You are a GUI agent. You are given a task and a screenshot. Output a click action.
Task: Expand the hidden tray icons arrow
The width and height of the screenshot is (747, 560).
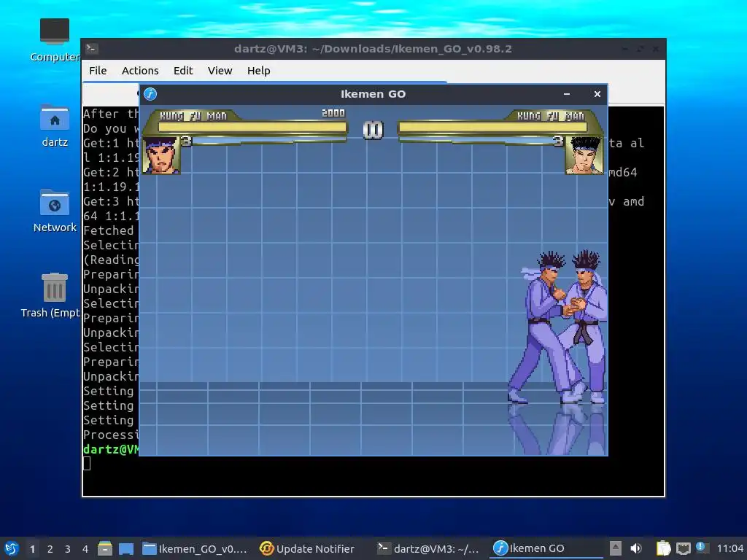pos(615,548)
